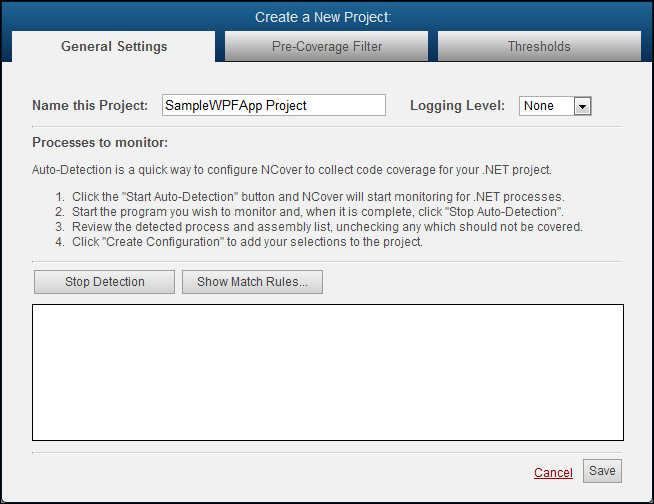
Task: Switch to the General Settings tab
Action: pyautogui.click(x=113, y=46)
